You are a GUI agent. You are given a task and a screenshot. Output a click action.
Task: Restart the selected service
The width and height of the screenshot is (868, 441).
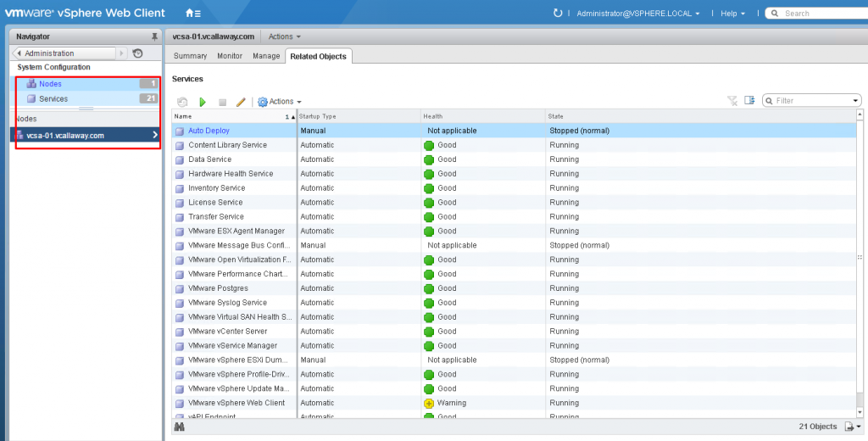182,102
